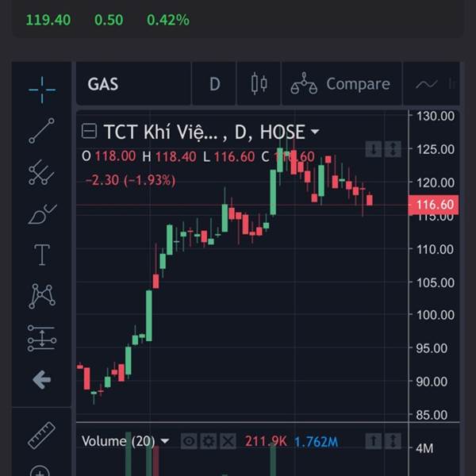476x476 pixels.
Task: Click the back arrow in the toolbar
Action: click(41, 379)
